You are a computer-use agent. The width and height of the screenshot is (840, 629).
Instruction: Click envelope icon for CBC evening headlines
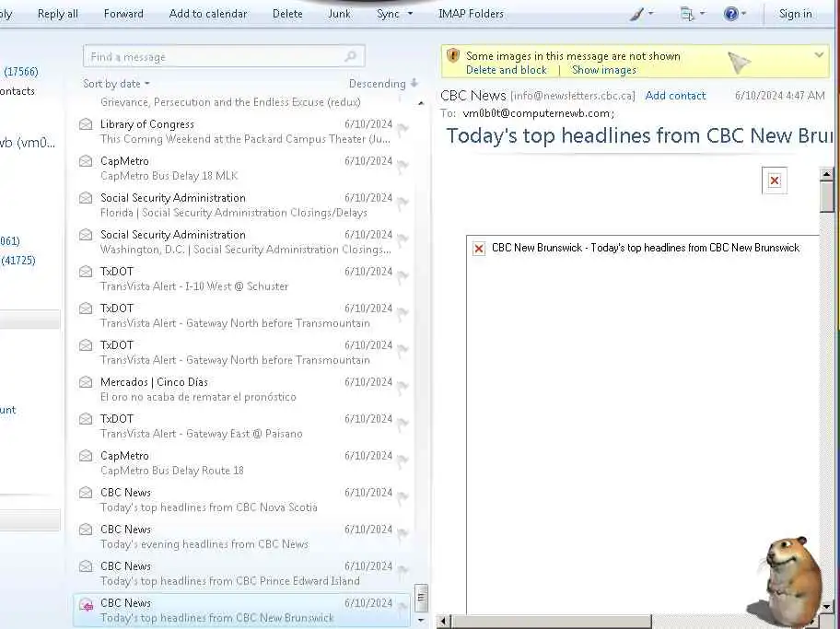click(x=86, y=530)
